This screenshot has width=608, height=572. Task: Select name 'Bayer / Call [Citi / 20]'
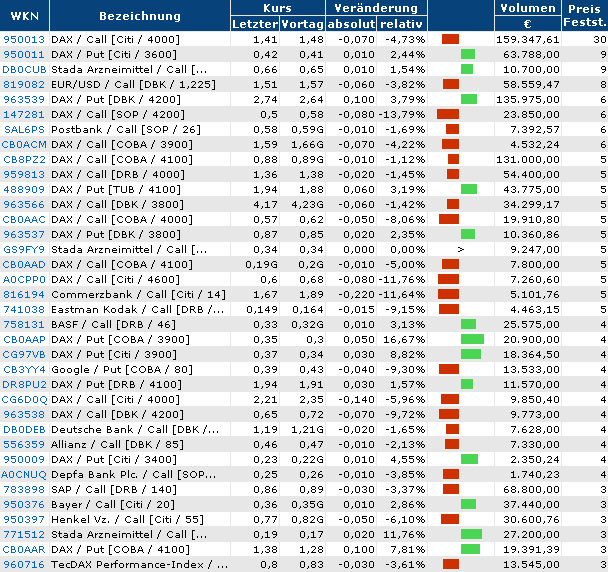click(x=113, y=505)
